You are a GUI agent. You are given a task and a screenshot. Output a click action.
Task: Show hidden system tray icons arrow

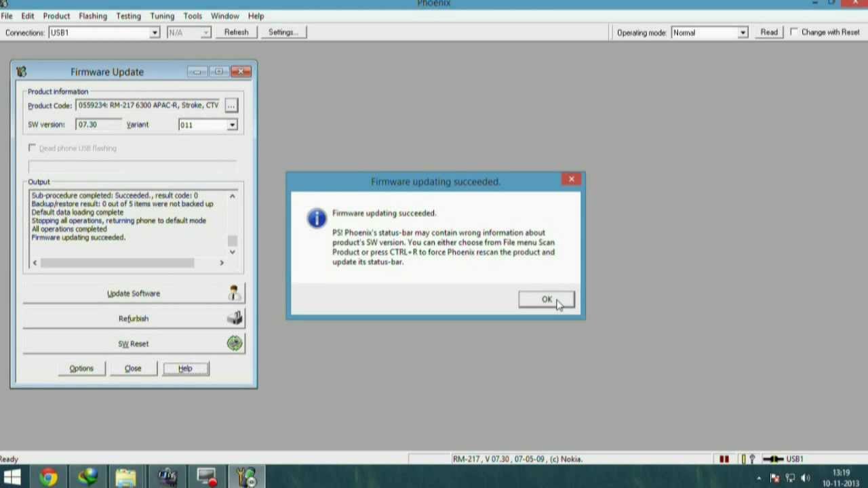[x=759, y=479]
